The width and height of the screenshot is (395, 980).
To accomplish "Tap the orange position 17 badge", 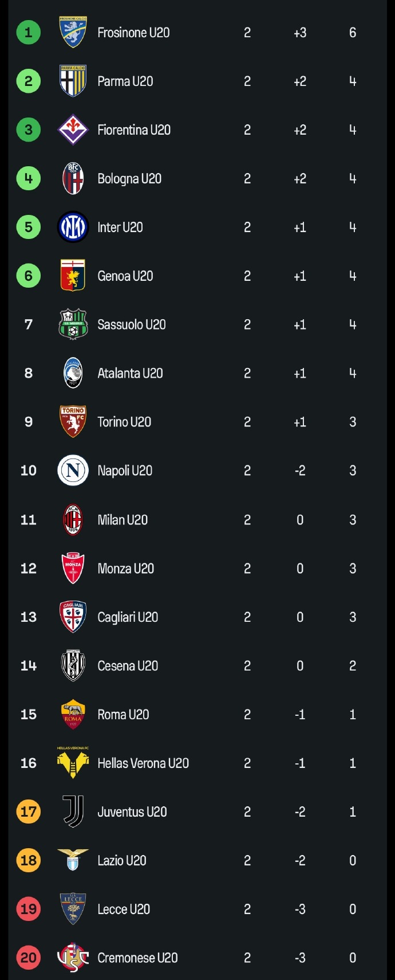I will (29, 812).
